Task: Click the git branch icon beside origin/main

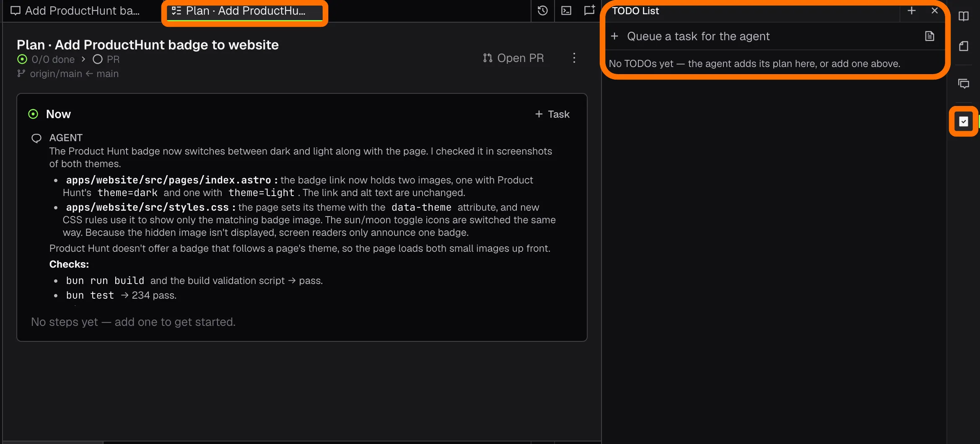Action: click(21, 74)
